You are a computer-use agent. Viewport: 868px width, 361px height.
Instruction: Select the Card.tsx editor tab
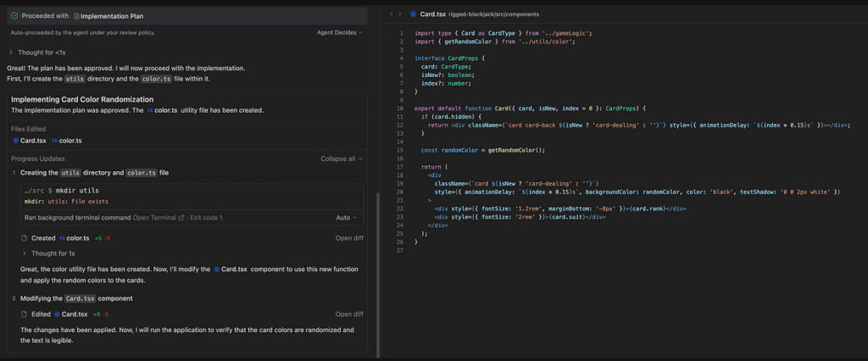[x=433, y=14]
